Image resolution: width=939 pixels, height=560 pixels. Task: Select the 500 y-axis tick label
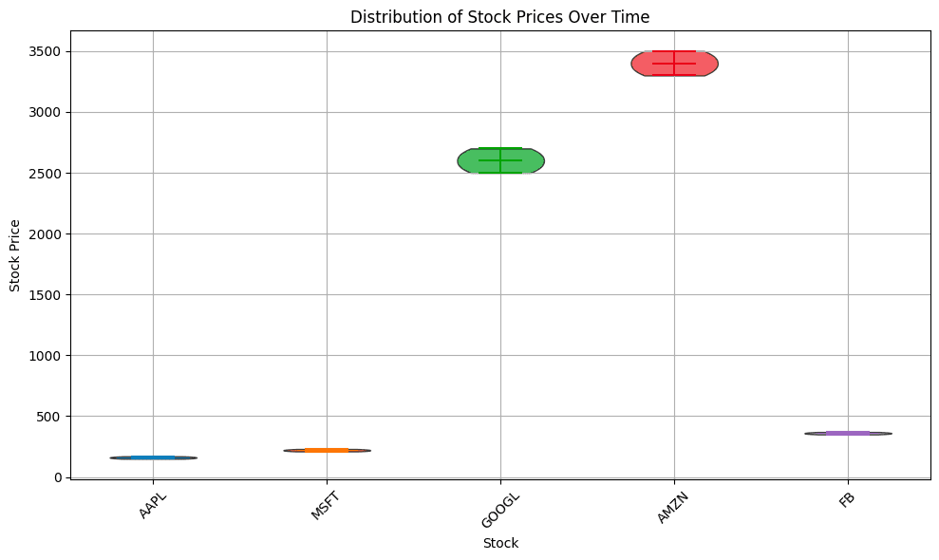(50, 416)
